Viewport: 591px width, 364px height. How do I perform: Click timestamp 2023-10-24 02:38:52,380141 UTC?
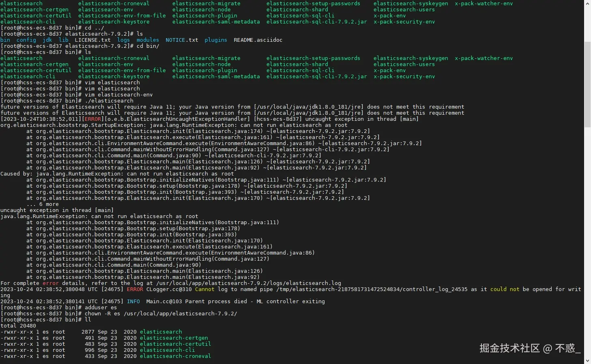tap(49, 302)
